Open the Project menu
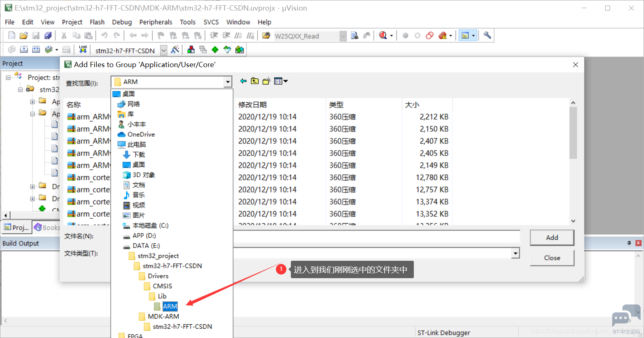Screen dimensions: 644x338 pyautogui.click(x=72, y=22)
